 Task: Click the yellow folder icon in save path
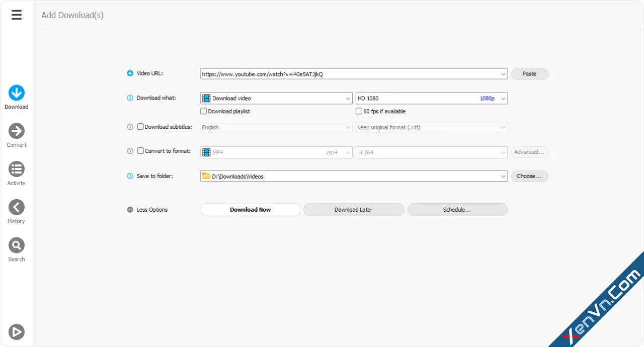pyautogui.click(x=206, y=176)
